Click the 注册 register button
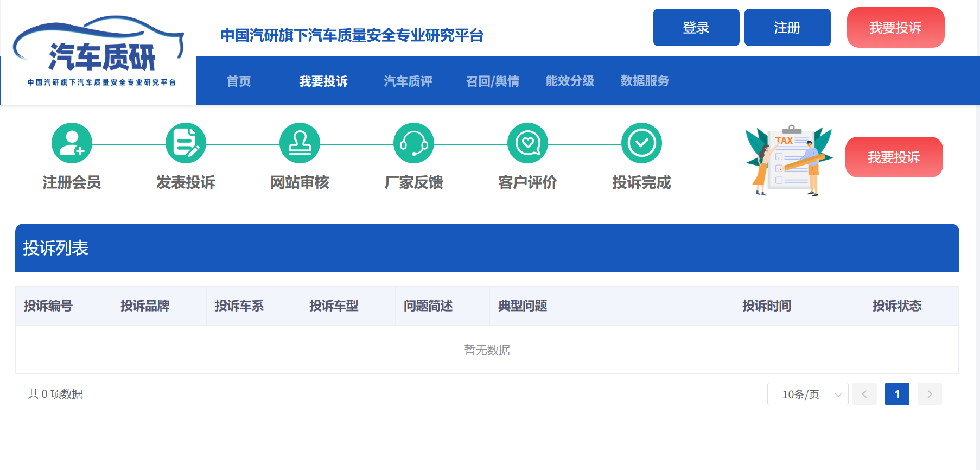Viewport: 980px width, 470px height. [787, 28]
